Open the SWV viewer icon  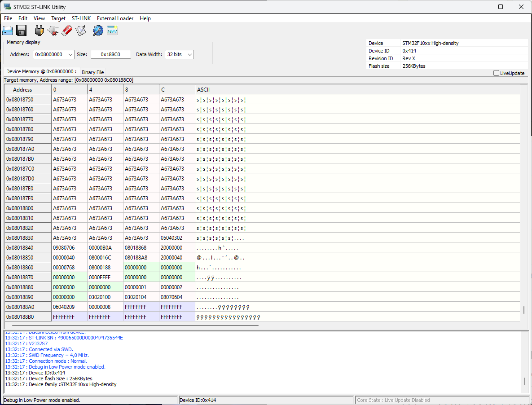112,31
